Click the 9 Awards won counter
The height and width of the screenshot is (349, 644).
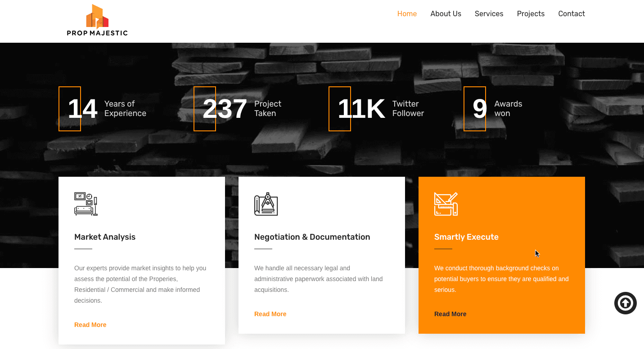click(480, 109)
